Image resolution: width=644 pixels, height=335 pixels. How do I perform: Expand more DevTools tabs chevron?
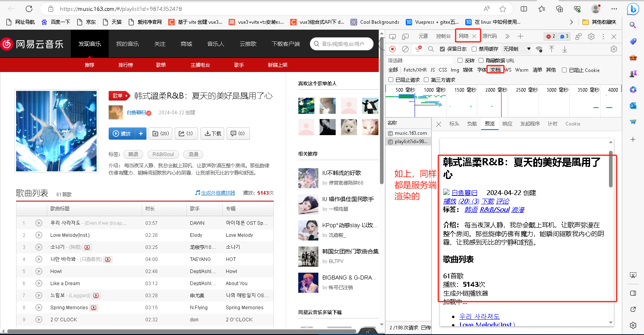[508, 36]
